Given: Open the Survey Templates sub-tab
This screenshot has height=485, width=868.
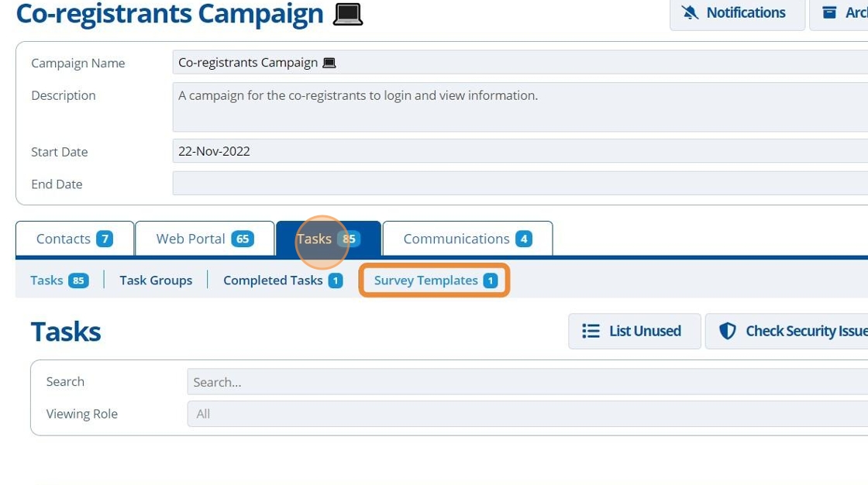Looking at the screenshot, I should point(435,280).
